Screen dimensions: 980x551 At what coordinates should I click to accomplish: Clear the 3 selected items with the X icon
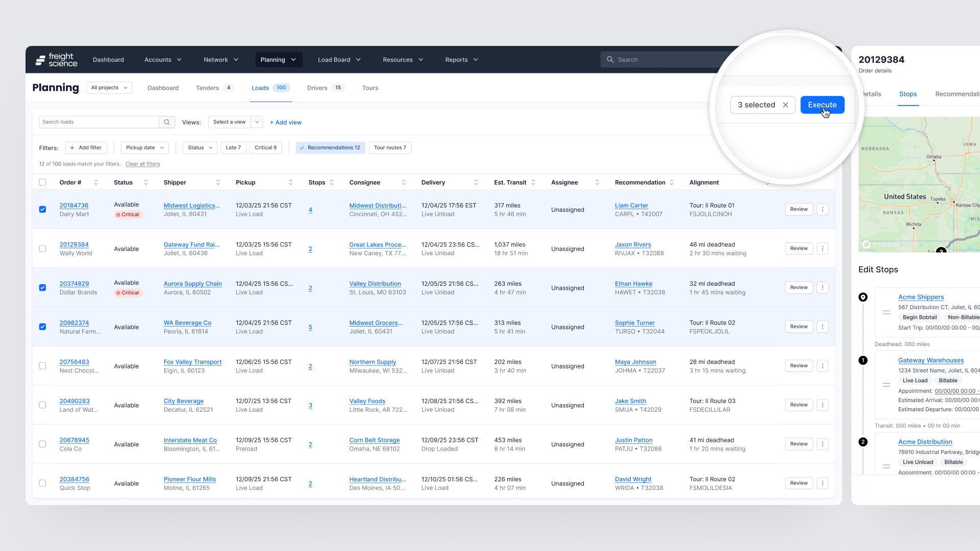pyautogui.click(x=786, y=105)
